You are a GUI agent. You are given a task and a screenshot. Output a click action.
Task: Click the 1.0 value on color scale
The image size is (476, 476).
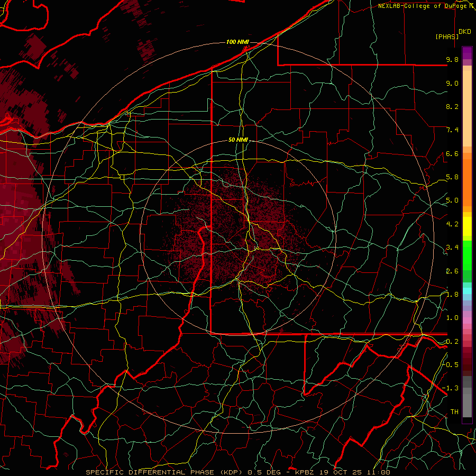[452, 318]
